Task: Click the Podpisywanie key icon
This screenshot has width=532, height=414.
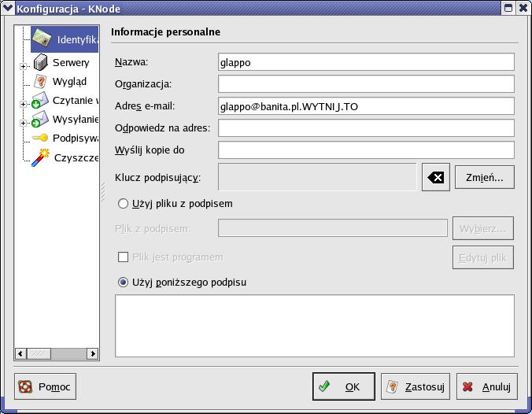Action: [40, 139]
